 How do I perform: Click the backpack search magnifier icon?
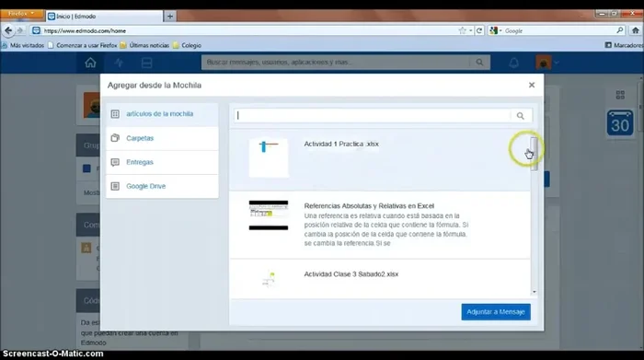pos(521,116)
